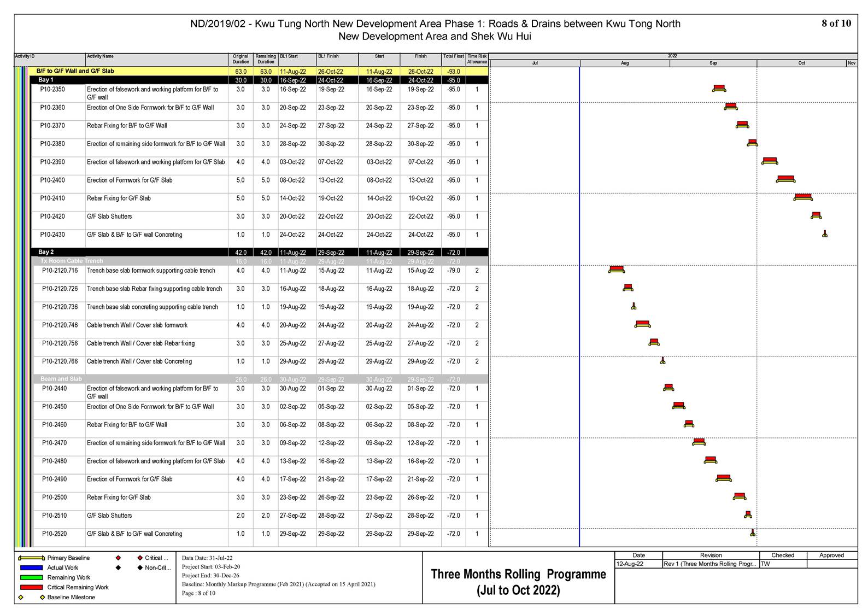The height and width of the screenshot is (614, 868).
Task: Click the 'Data Date: 31-Jul-22' text
Action: coord(207,558)
